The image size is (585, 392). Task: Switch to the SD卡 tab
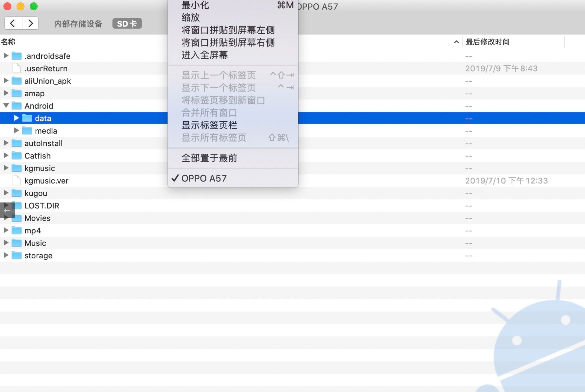click(127, 24)
